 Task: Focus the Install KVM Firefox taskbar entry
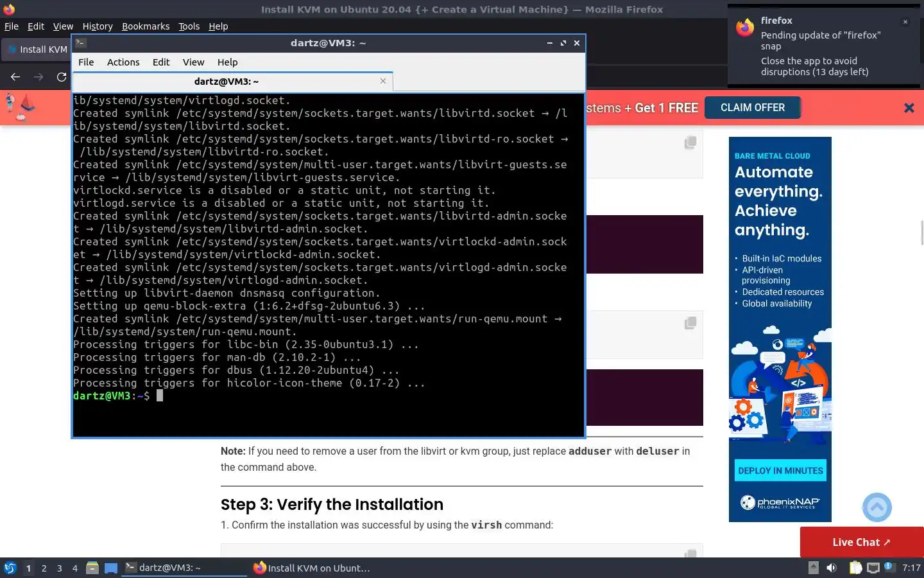tap(312, 568)
